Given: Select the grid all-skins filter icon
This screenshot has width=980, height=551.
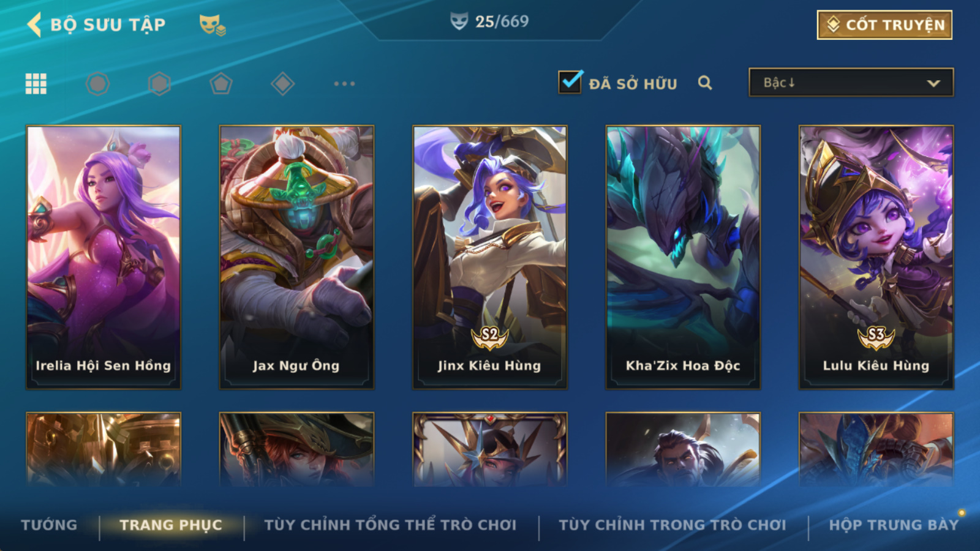Looking at the screenshot, I should tap(36, 83).
